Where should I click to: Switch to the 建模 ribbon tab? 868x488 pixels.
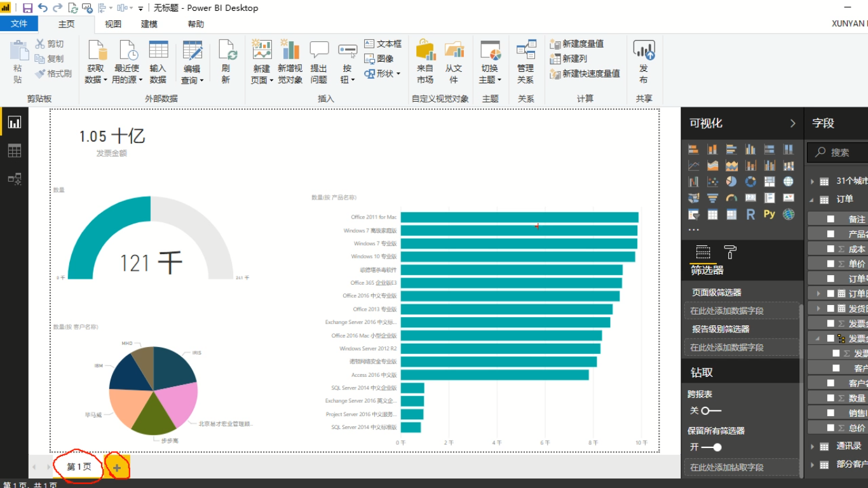click(149, 24)
